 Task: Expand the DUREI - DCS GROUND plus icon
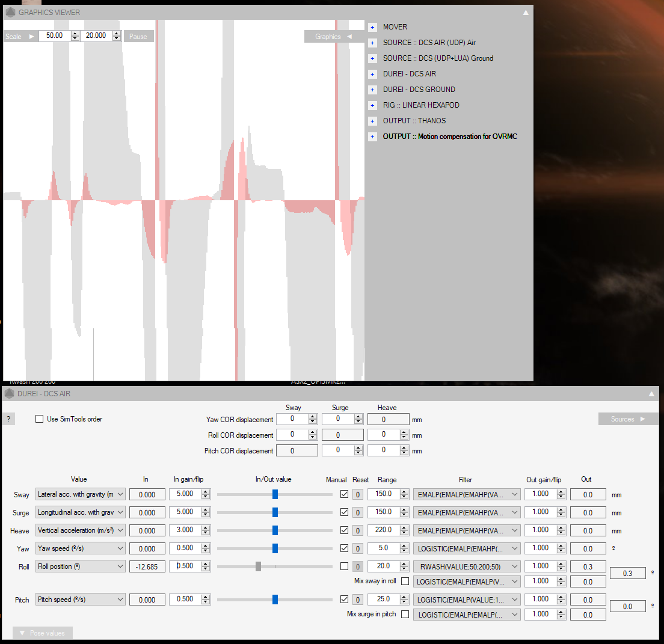[372, 90]
